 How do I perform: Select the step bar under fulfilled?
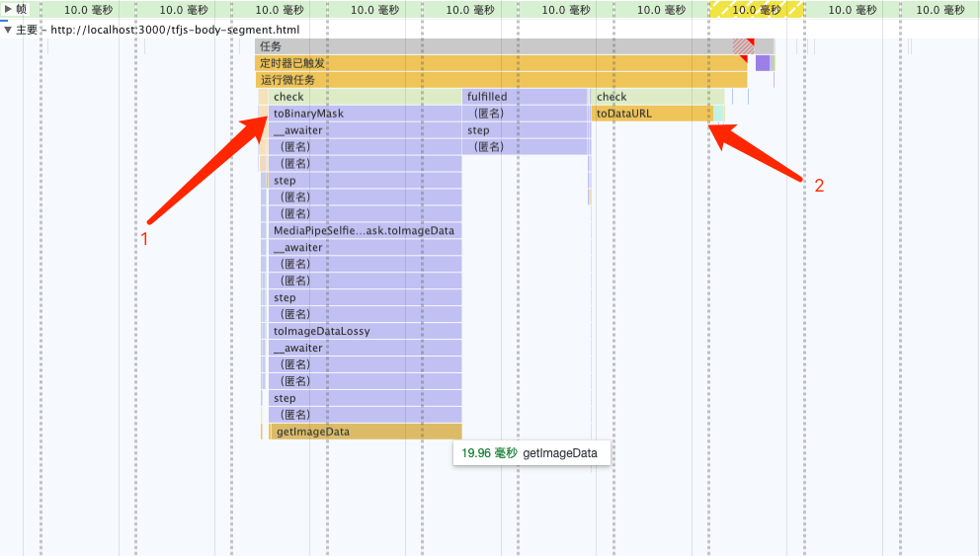click(x=527, y=130)
